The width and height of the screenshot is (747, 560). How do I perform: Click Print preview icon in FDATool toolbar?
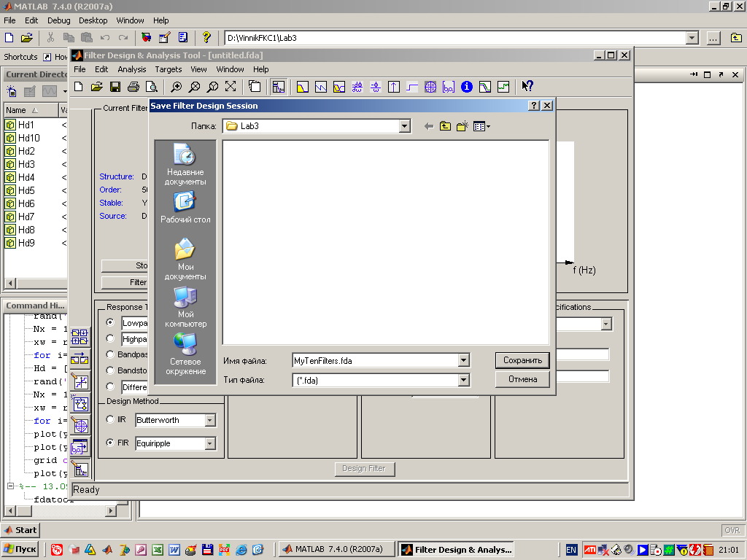152,87
